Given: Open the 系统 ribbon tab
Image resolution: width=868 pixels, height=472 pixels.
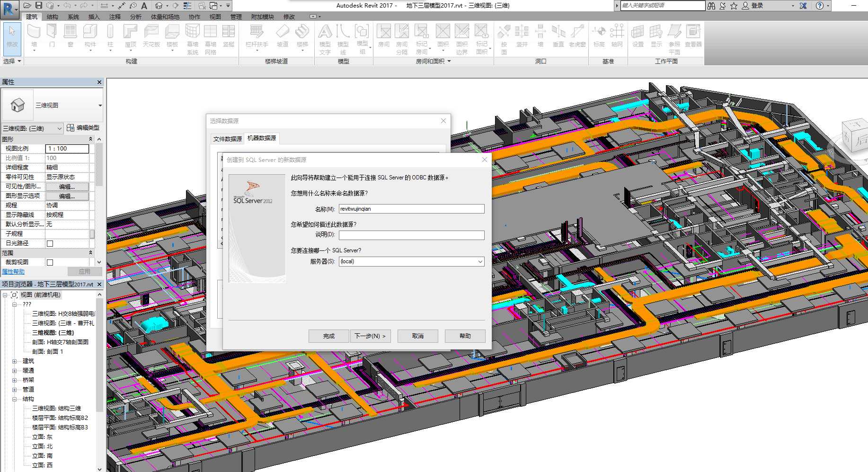Looking at the screenshot, I should tap(73, 17).
